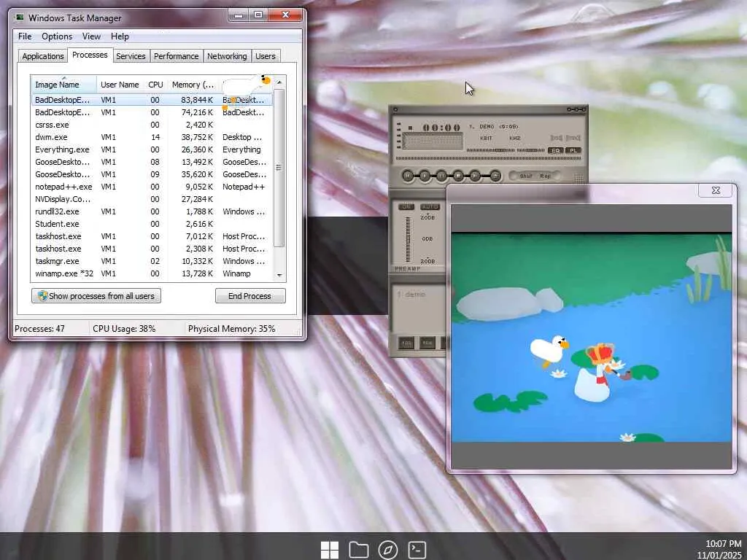Select the csrss.exe process row

point(152,125)
